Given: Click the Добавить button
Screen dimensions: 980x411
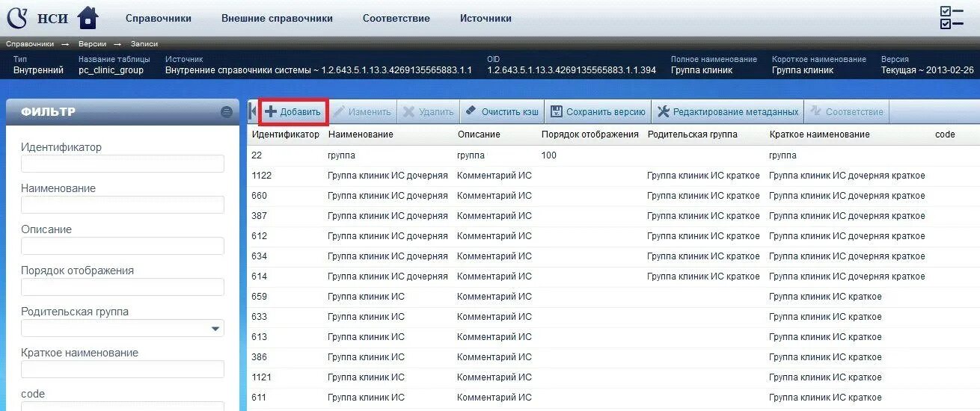Looking at the screenshot, I should 293,112.
